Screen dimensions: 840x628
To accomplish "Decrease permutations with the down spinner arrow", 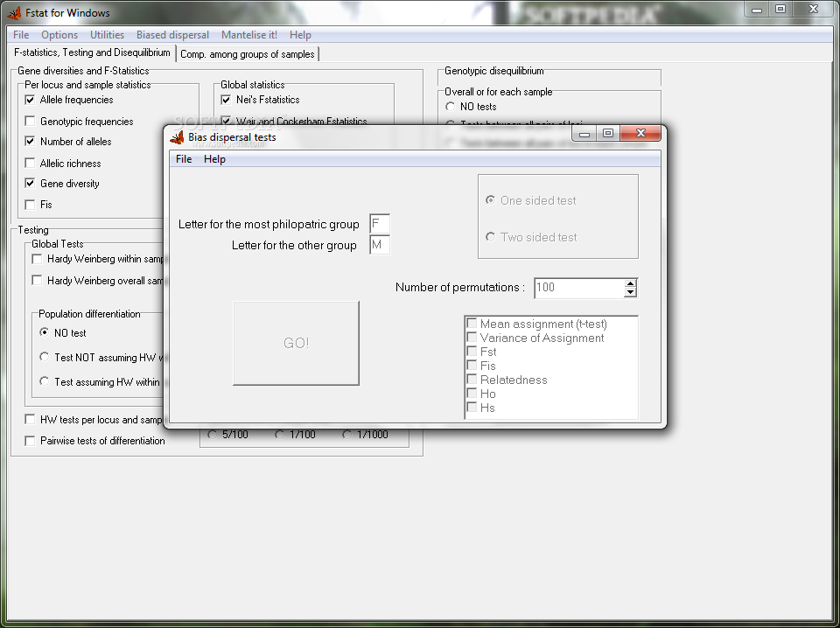I will (631, 292).
